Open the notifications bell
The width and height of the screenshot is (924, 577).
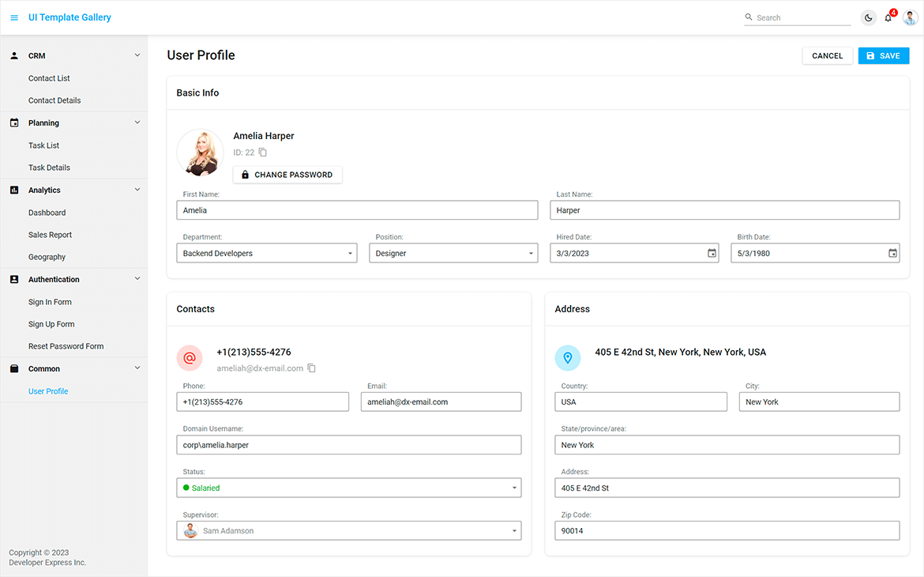pos(888,17)
